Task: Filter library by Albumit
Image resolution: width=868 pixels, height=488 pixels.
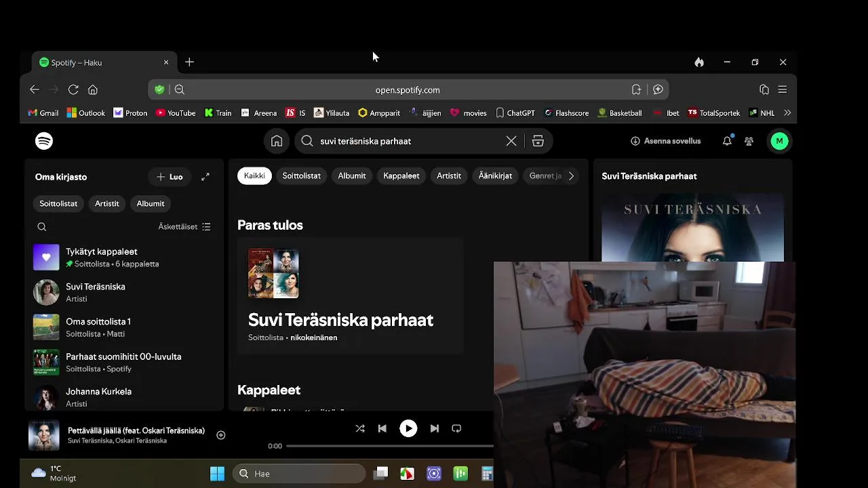Action: (x=151, y=203)
